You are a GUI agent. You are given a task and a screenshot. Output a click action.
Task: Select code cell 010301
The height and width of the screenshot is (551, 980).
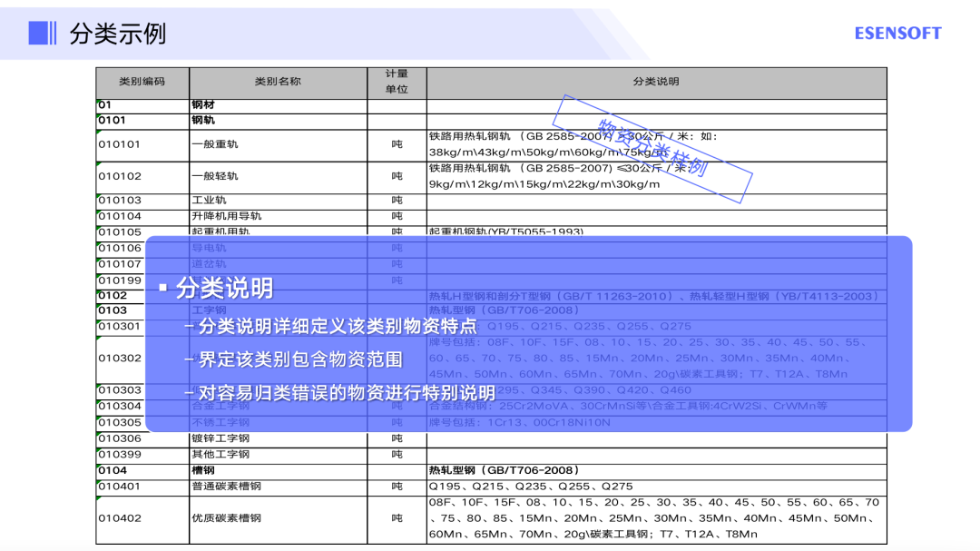pos(120,327)
